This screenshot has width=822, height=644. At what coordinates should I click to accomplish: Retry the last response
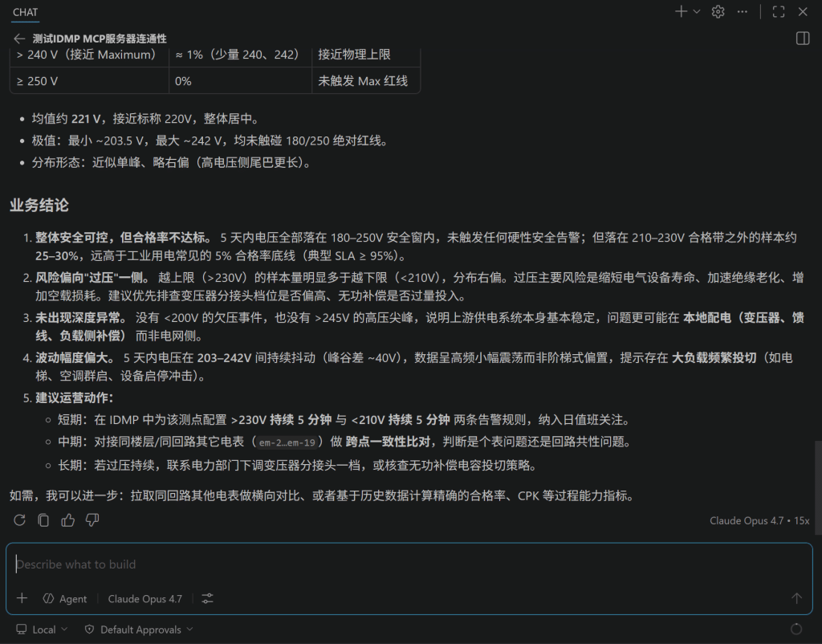19,520
